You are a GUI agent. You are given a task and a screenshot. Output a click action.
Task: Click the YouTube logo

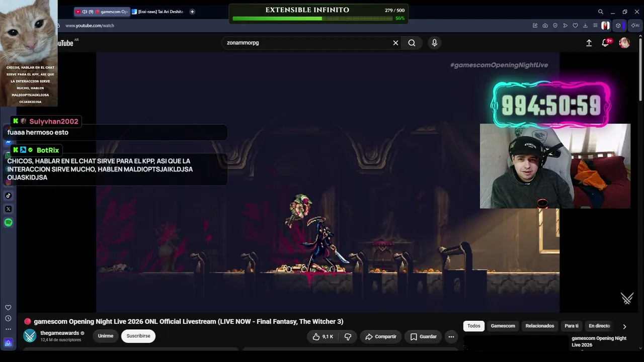coord(66,43)
